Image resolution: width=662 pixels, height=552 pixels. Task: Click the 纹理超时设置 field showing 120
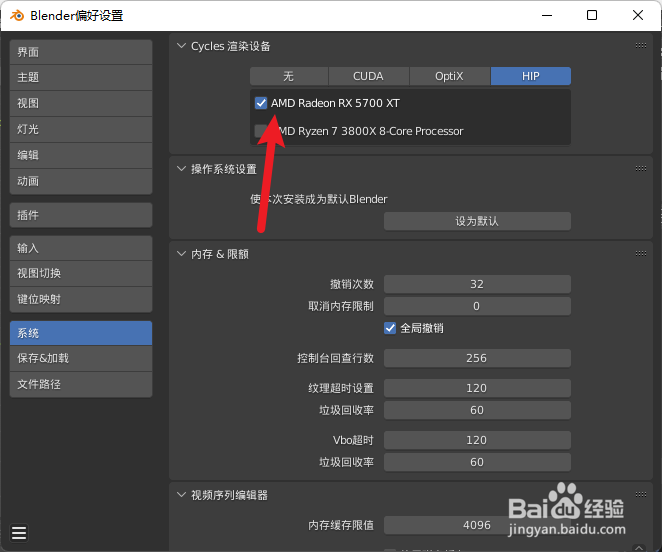(477, 388)
